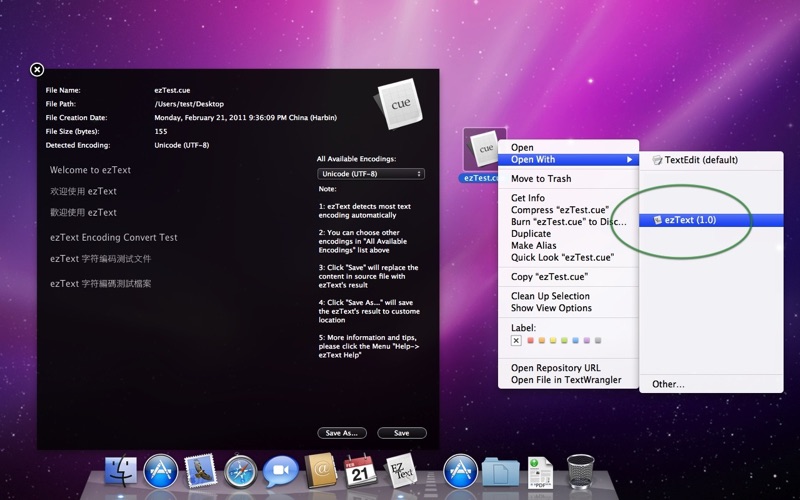
Task: Apply the yellow label color
Action: (x=553, y=340)
